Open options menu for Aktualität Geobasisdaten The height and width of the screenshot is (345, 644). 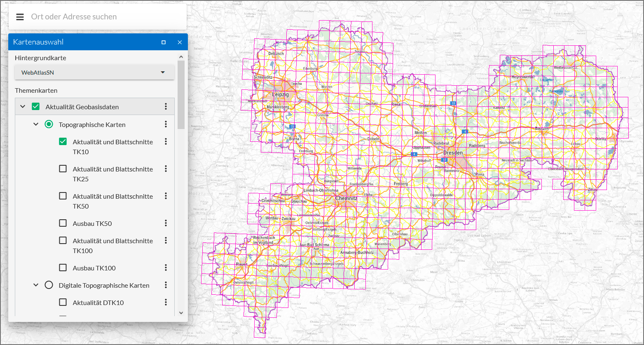coord(166,107)
